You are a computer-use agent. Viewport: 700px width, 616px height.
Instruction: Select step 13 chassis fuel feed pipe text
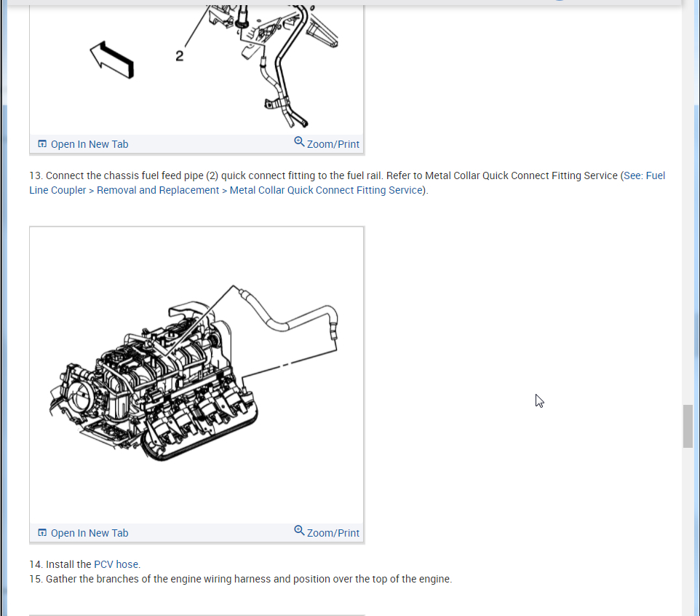click(x=347, y=183)
